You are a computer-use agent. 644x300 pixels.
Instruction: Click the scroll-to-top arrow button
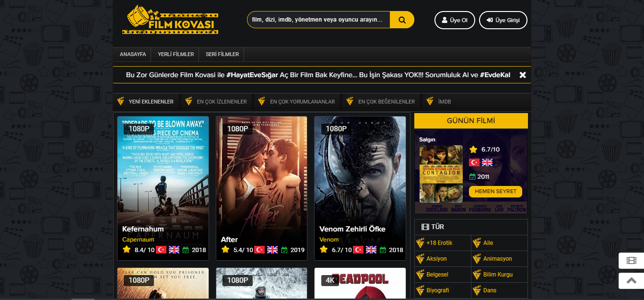631,281
